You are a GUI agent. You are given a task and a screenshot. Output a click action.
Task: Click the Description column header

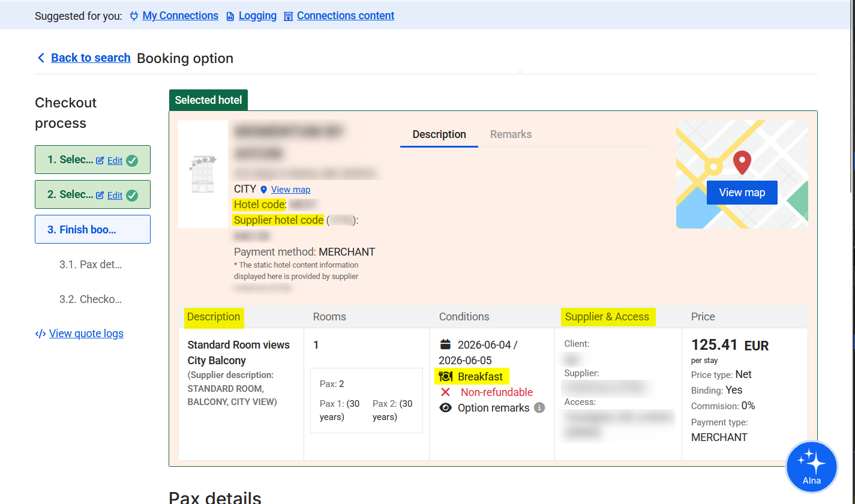click(214, 317)
